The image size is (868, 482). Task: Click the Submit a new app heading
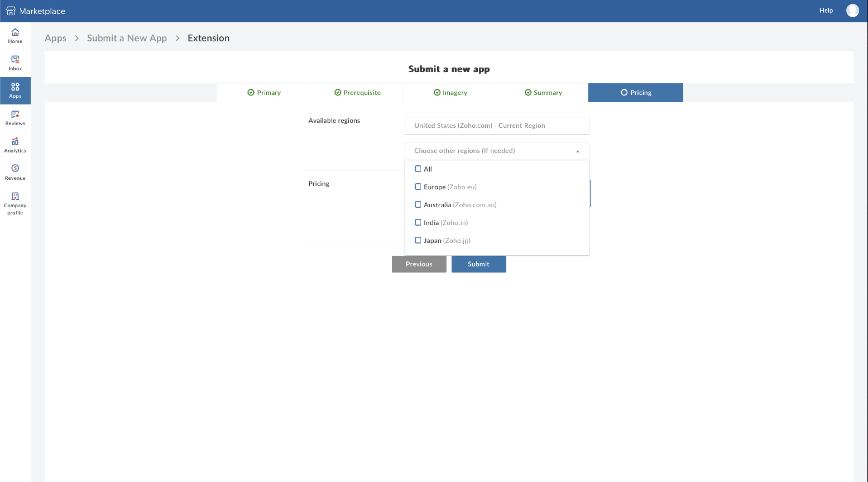[449, 69]
